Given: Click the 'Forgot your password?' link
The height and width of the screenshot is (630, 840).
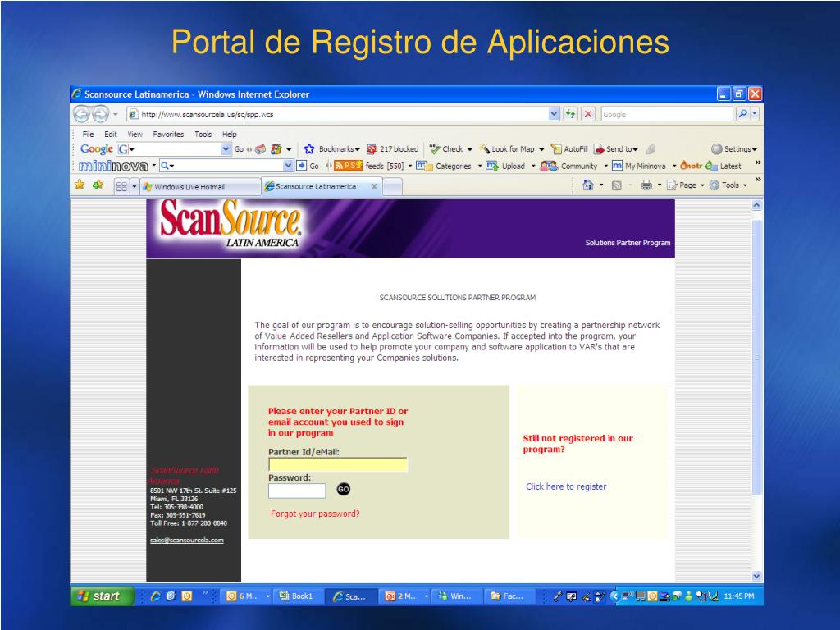Looking at the screenshot, I should point(315,514).
